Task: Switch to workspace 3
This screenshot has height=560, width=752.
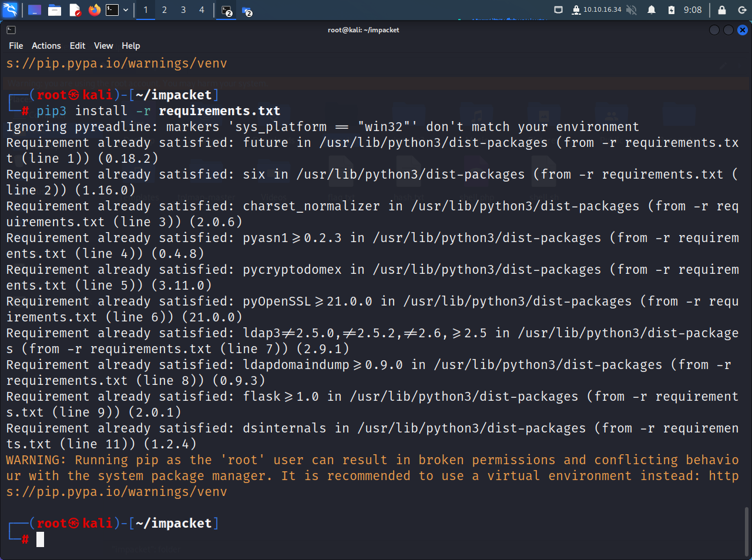Action: coord(183,10)
